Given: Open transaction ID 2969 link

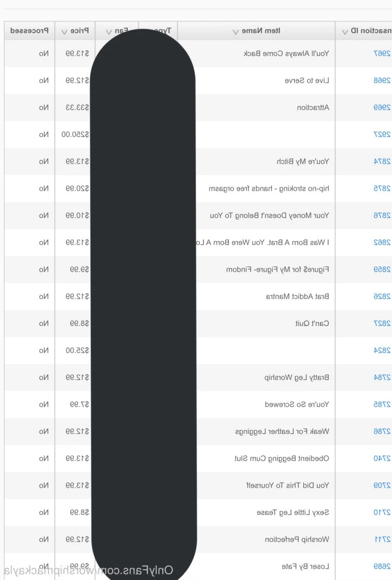Looking at the screenshot, I should coord(382,107).
